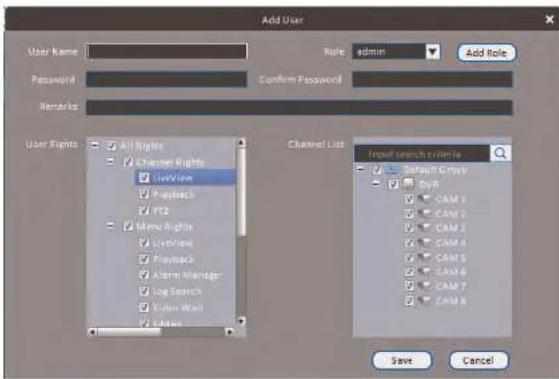The image size is (559, 379).
Task: Uncheck the CAM 6 checkbox
Action: pos(409,272)
